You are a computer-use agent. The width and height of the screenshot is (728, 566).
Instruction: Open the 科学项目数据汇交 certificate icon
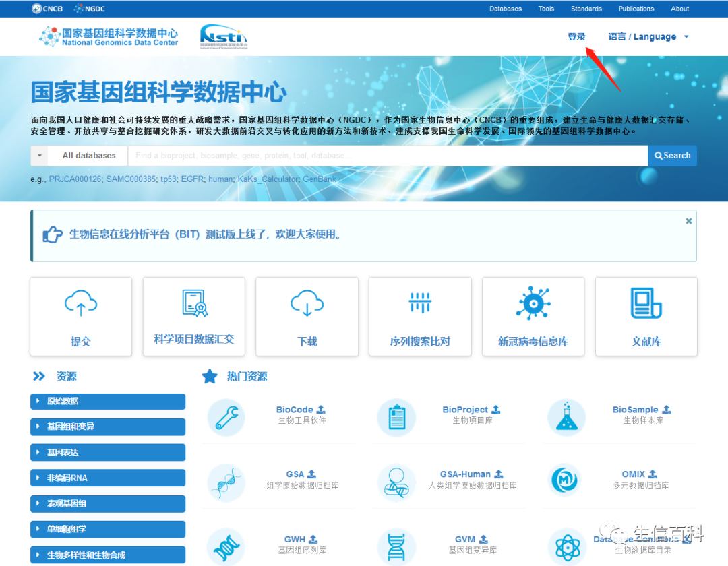(194, 303)
